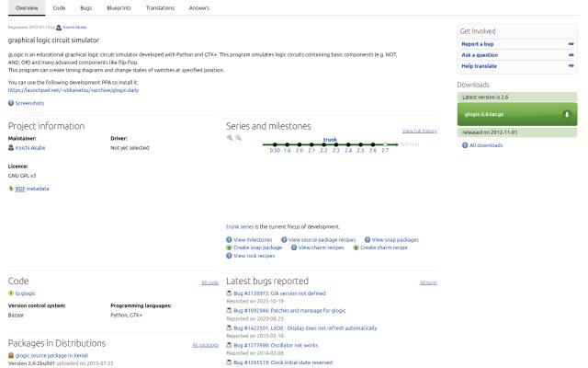Click bug icon beside Bug #2128973
Screen dimensions: 588x368
[229, 293]
